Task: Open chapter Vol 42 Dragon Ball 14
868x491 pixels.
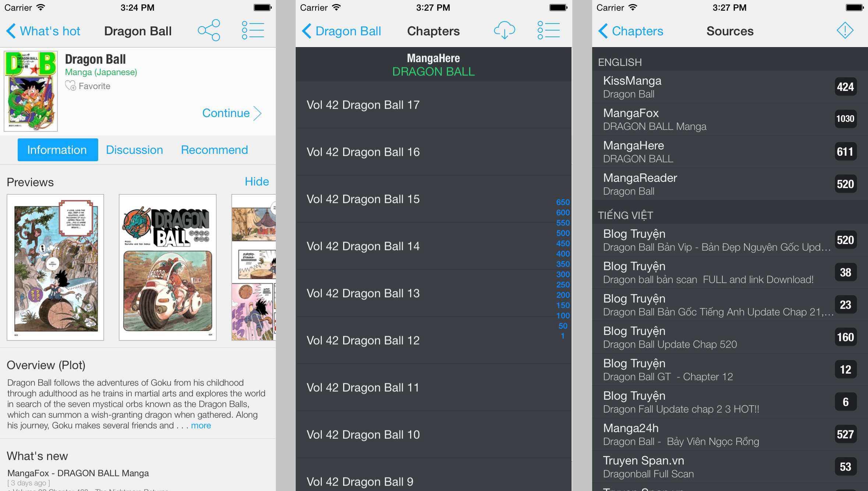Action: point(434,246)
